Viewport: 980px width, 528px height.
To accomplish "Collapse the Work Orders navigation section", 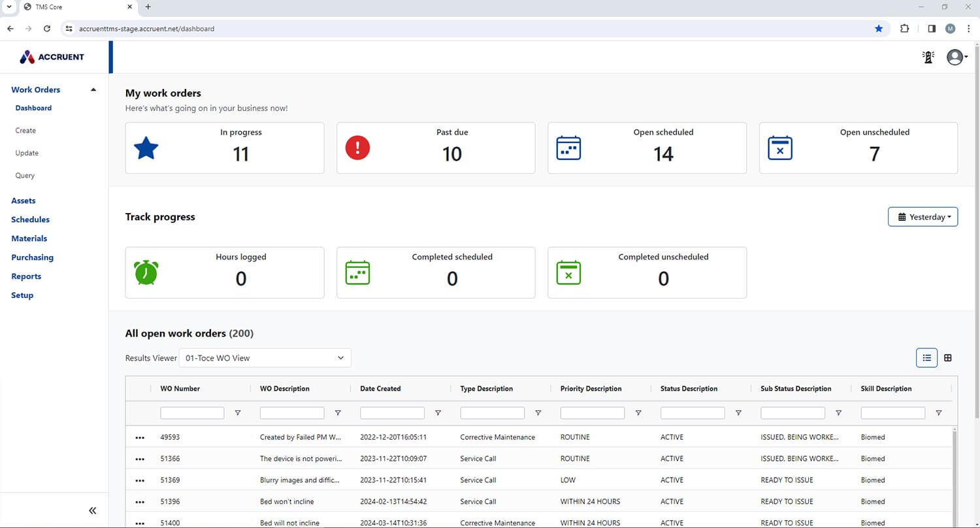I will click(93, 90).
